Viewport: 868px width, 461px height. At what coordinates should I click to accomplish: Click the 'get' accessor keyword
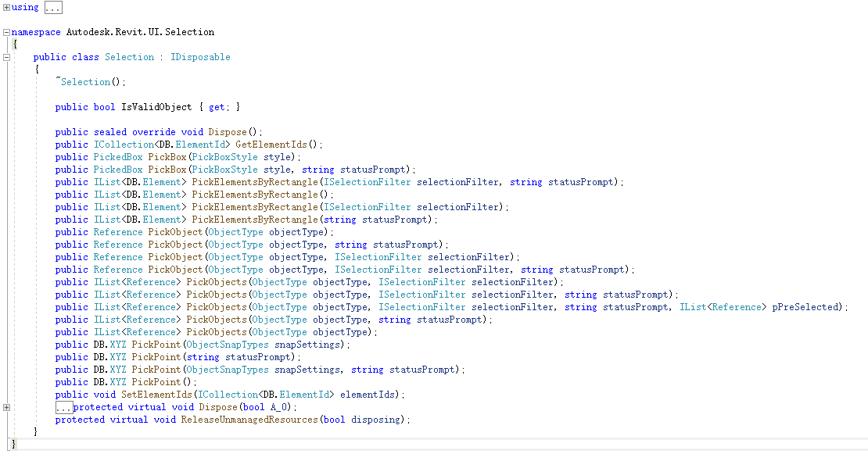(217, 107)
